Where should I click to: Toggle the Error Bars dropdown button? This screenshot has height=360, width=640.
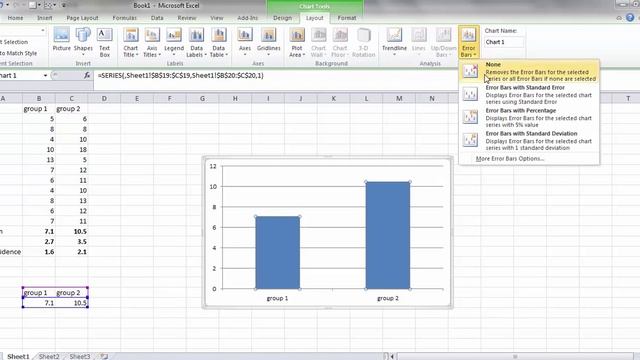(x=469, y=42)
